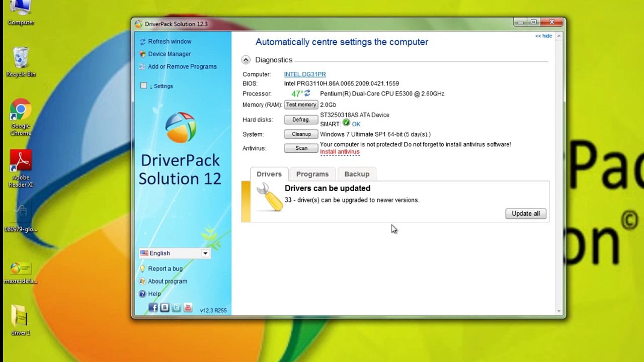This screenshot has width=644, height=362.
Task: Click the Test memory button
Action: [301, 105]
